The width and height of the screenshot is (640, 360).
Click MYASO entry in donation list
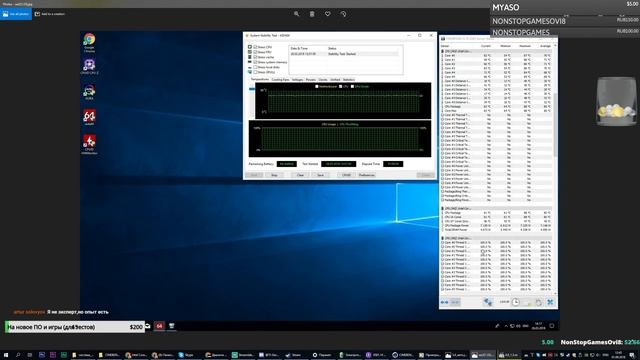564,7
